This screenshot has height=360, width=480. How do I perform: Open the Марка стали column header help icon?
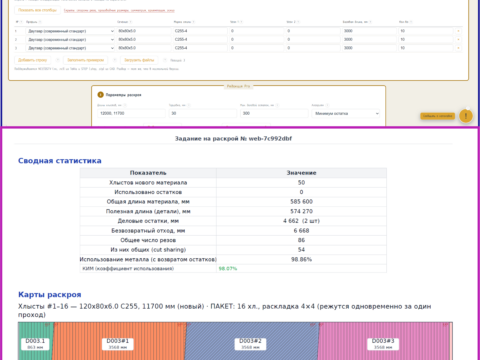pos(194,22)
